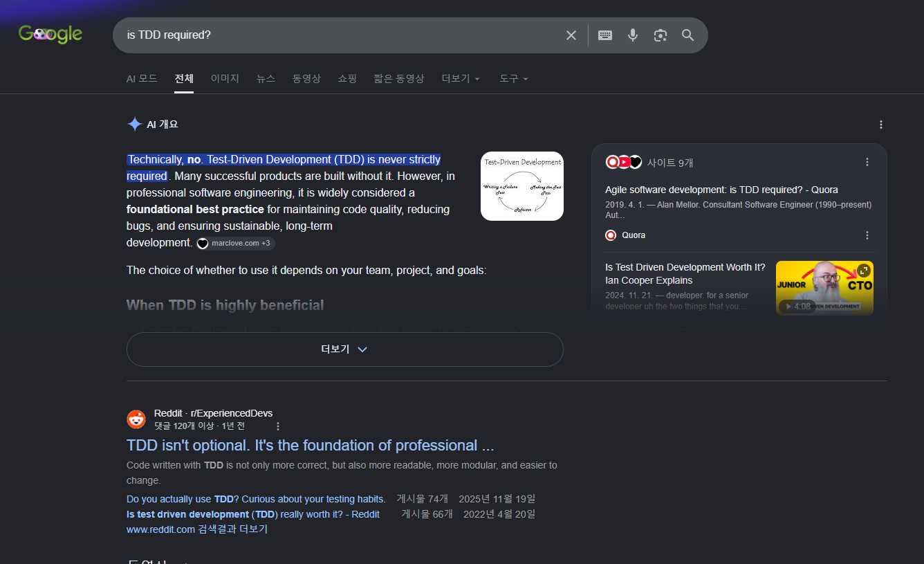Click the foundational best practice bold text
The height and width of the screenshot is (564, 924).
coord(195,209)
